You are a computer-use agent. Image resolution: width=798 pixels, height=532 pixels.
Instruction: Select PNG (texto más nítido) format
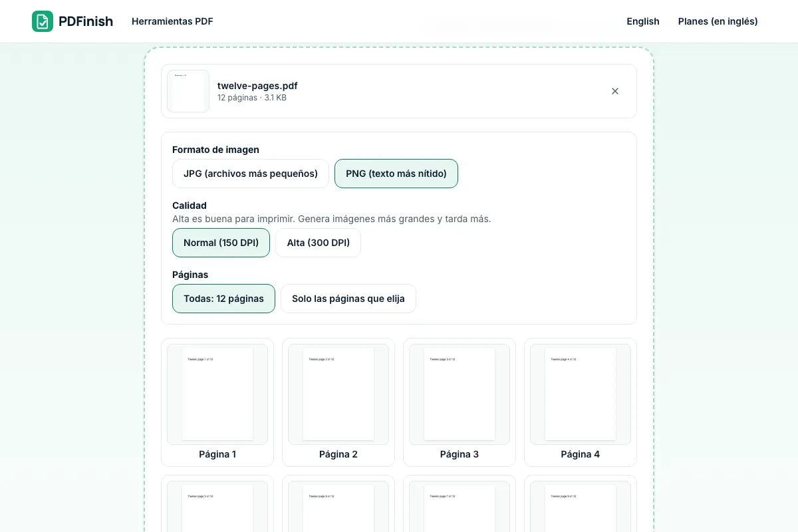click(396, 174)
